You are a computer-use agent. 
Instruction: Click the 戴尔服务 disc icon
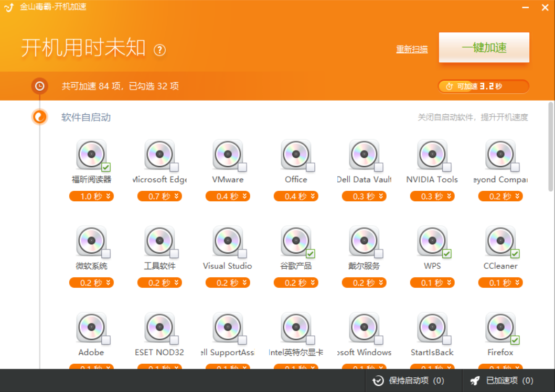(x=364, y=241)
